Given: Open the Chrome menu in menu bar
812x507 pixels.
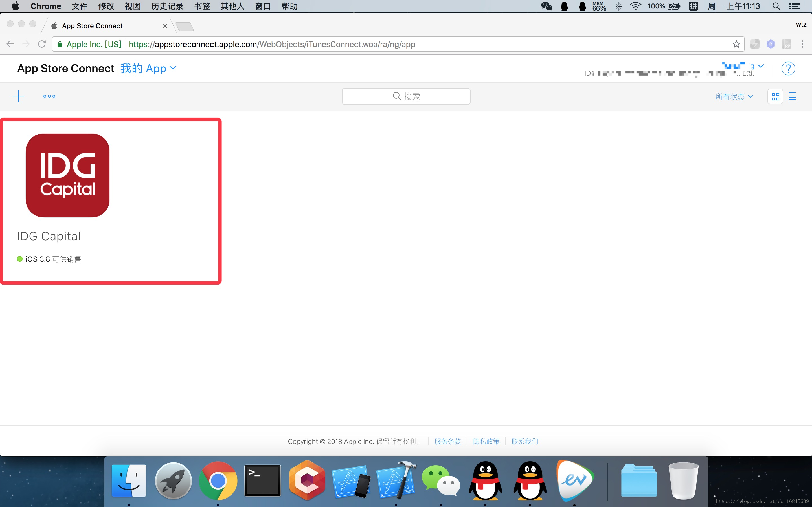Looking at the screenshot, I should click(46, 6).
